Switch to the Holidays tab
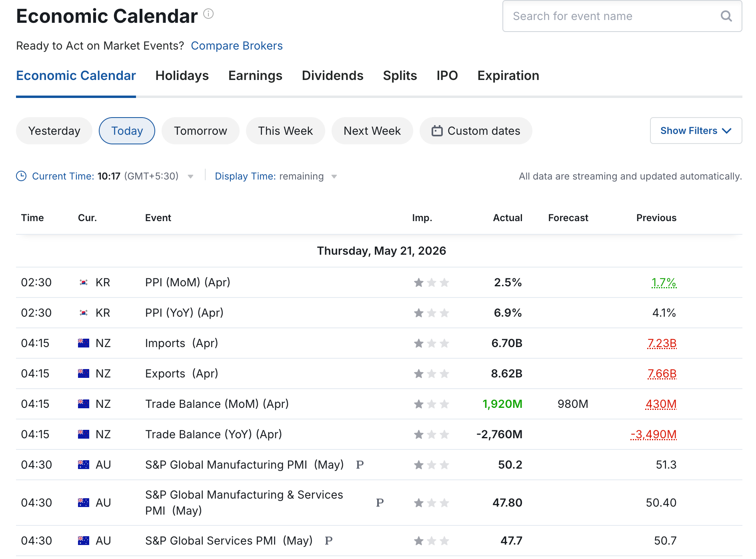This screenshot has height=559, width=756. point(182,76)
